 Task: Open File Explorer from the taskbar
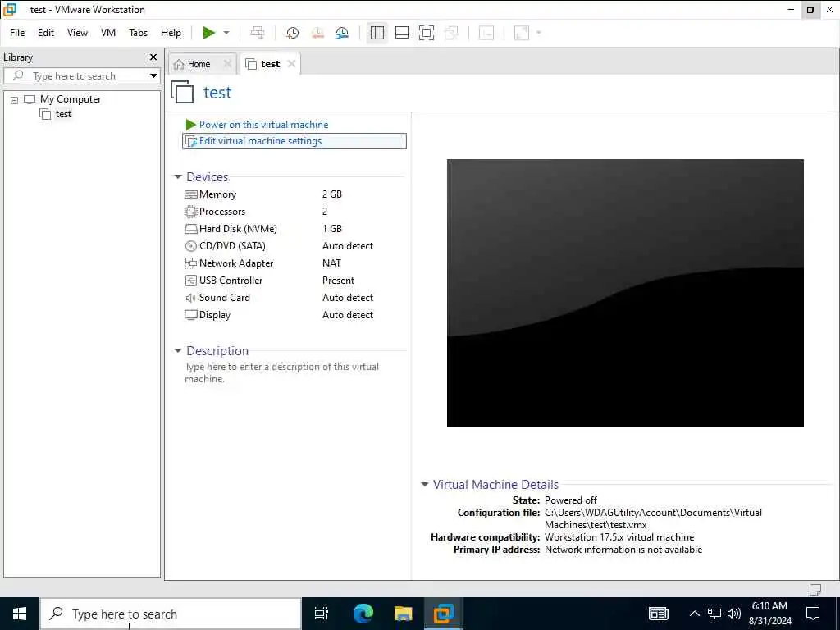tap(404, 614)
